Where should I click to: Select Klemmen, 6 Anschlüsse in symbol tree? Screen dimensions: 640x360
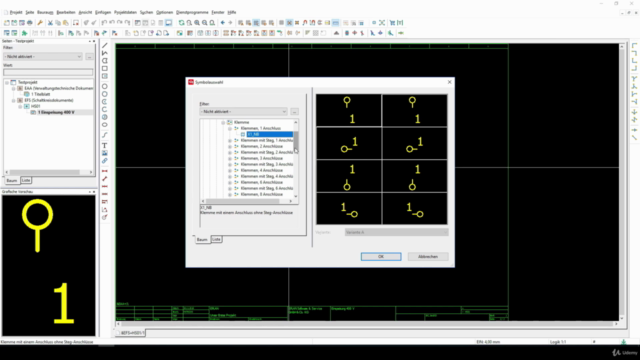(262, 182)
